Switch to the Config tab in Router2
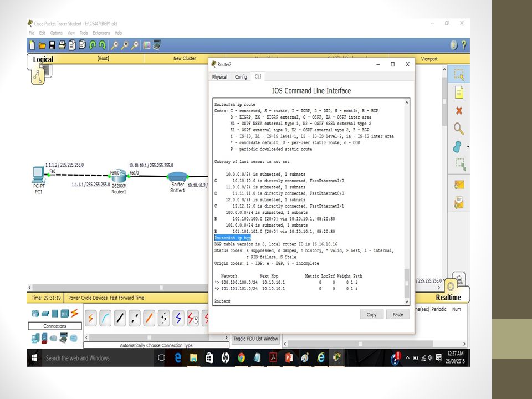Image resolution: width=532 pixels, height=399 pixels. [241, 77]
